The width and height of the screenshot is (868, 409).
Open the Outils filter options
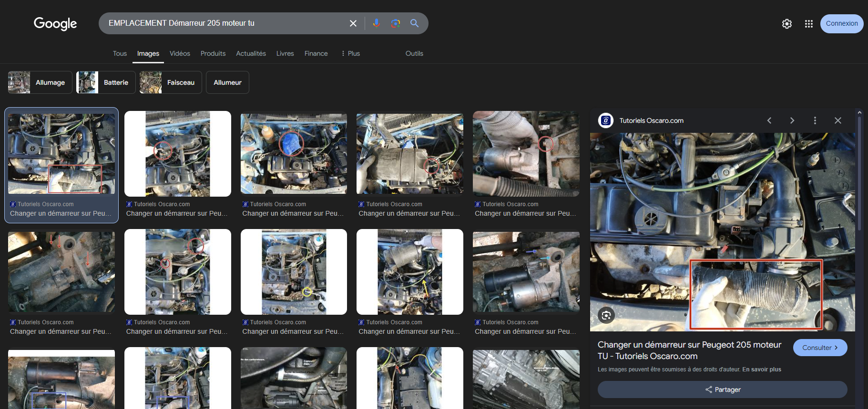[x=414, y=53]
